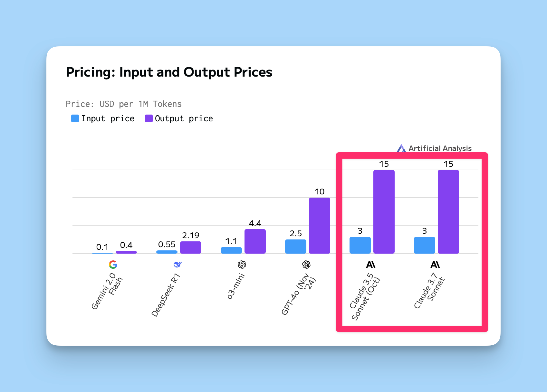
Task: Select Claude 3.7 Sonnet output bar labeled 15
Action: click(x=448, y=212)
